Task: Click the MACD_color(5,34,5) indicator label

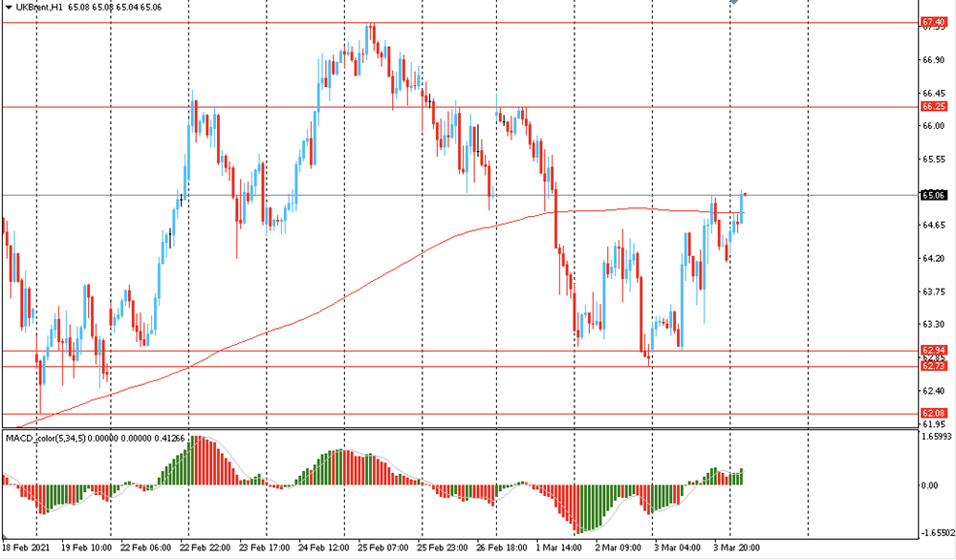Action: 46,438
